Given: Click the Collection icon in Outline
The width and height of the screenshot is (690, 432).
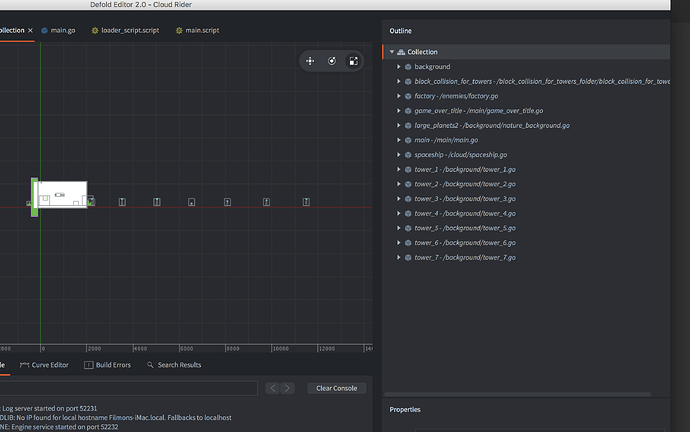Looking at the screenshot, I should pyautogui.click(x=400, y=52).
